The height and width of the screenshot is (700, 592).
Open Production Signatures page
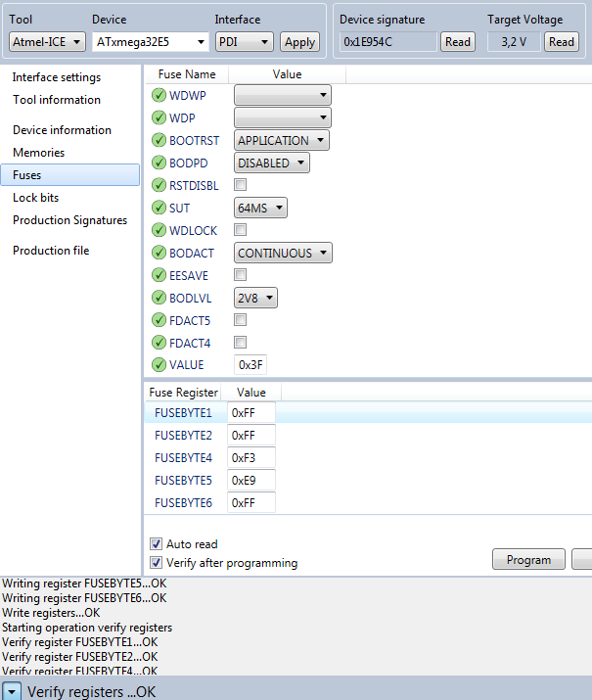pyautogui.click(x=70, y=220)
